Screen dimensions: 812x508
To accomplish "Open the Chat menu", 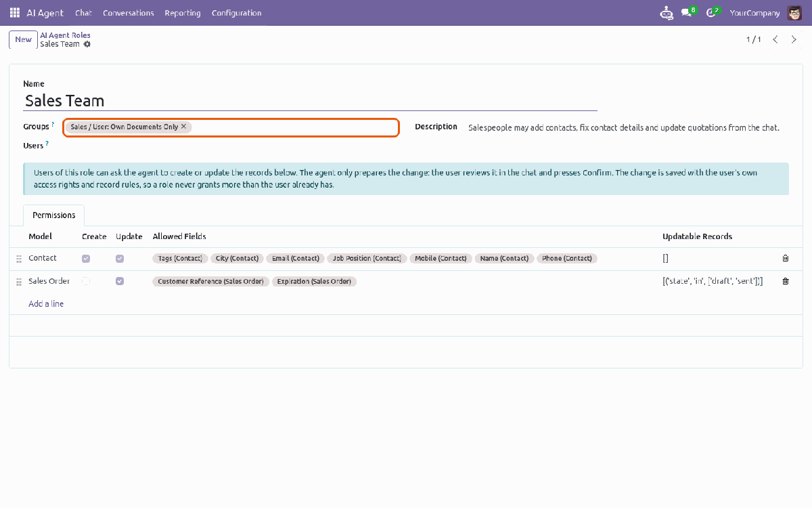I will 83,13.
